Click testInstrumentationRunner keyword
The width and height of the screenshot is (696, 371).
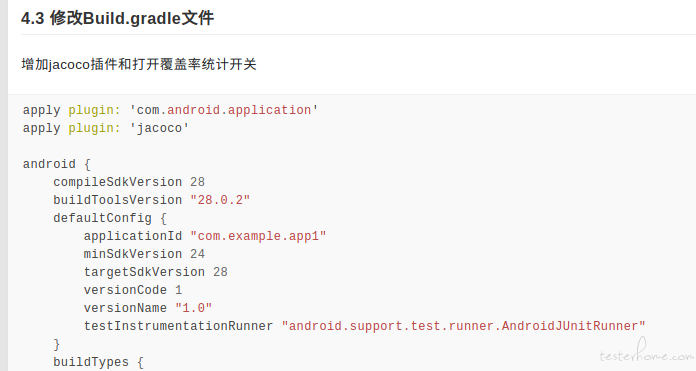(x=178, y=326)
